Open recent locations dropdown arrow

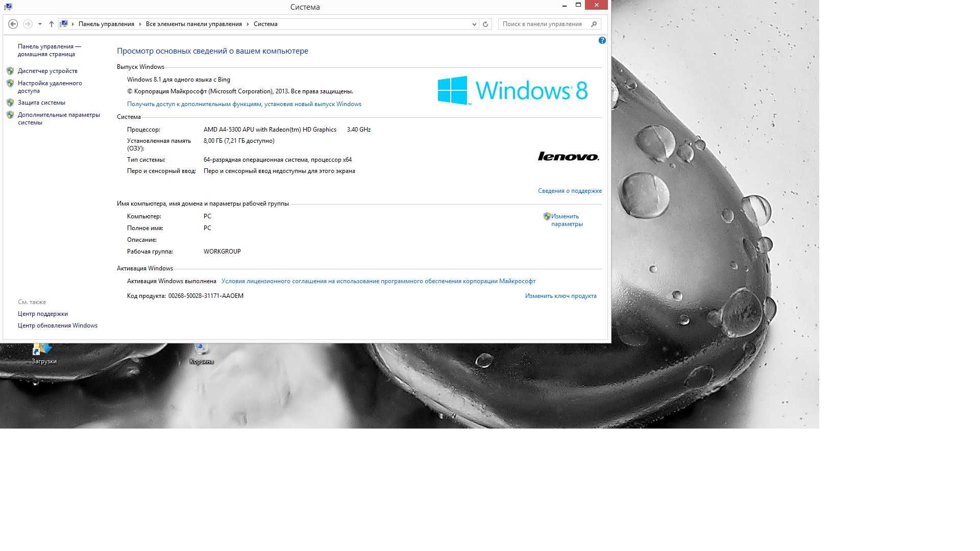40,24
